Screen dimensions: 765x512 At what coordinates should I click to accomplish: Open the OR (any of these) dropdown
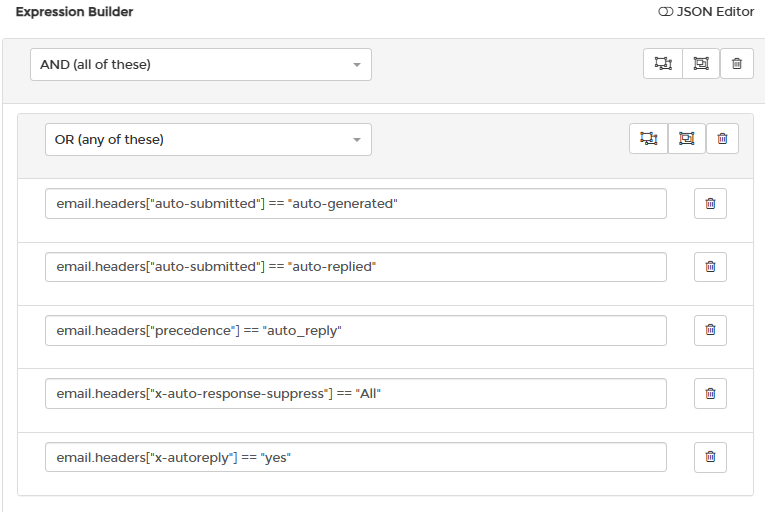pyautogui.click(x=208, y=140)
